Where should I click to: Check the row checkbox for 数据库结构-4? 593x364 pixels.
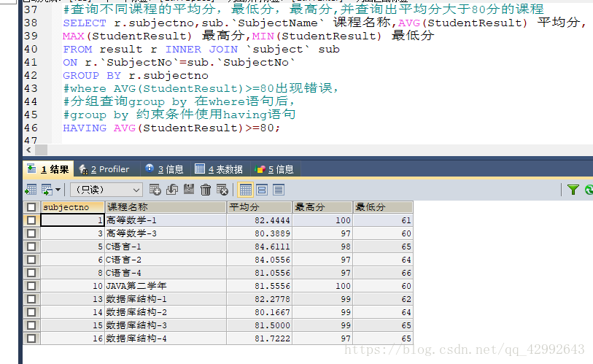[x=31, y=338]
